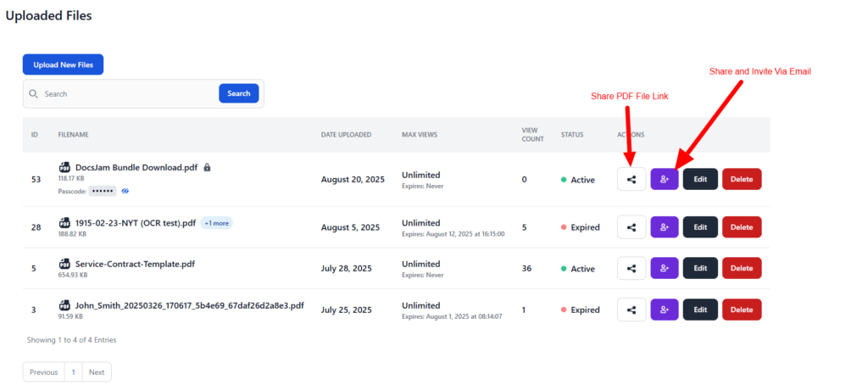Share link icon for DocsJam Bundle Download.pdf
868x391 pixels.
click(632, 180)
